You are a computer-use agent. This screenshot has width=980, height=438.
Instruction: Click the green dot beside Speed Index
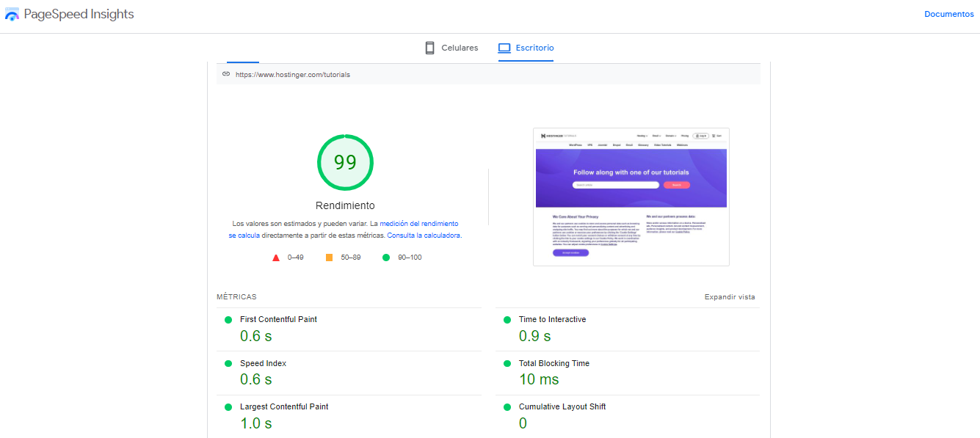point(228,362)
